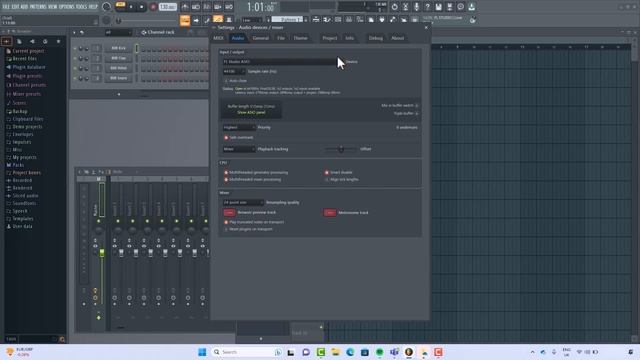Click the Metronome track selector
640x360 pixels.
[x=330, y=213]
